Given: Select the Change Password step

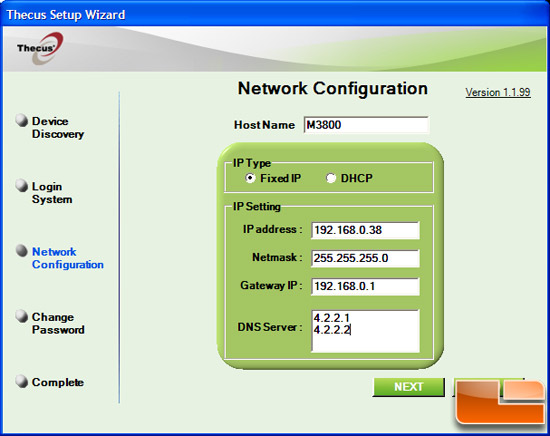Looking at the screenshot, I should coord(58,323).
